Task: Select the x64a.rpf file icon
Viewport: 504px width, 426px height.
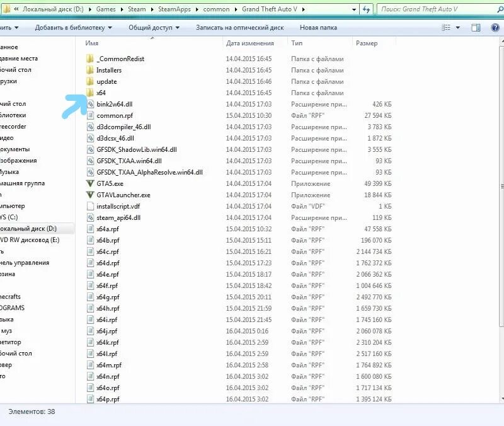Action: click(90, 229)
